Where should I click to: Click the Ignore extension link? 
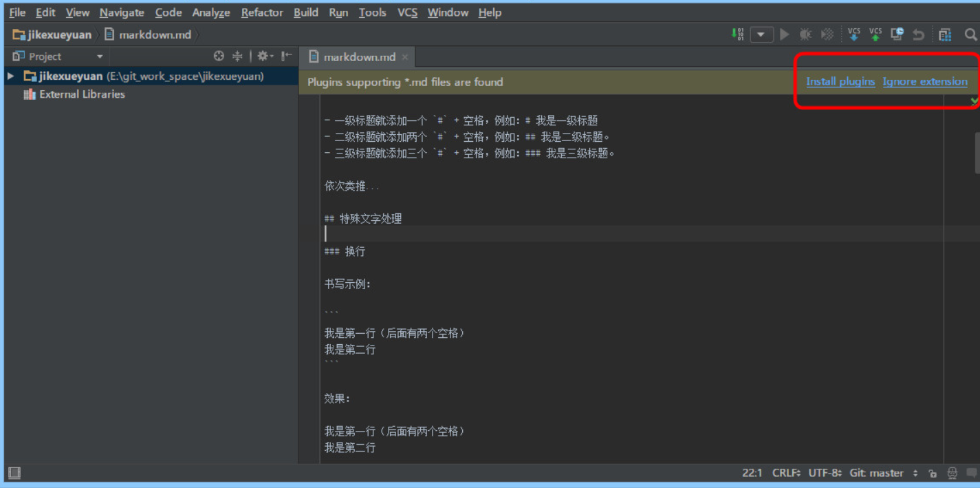point(925,81)
